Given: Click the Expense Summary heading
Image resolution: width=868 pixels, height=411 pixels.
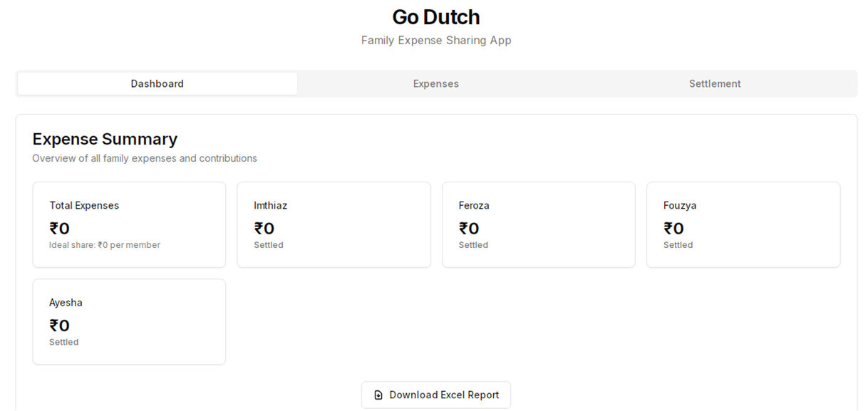Looking at the screenshot, I should pyautogui.click(x=104, y=139).
